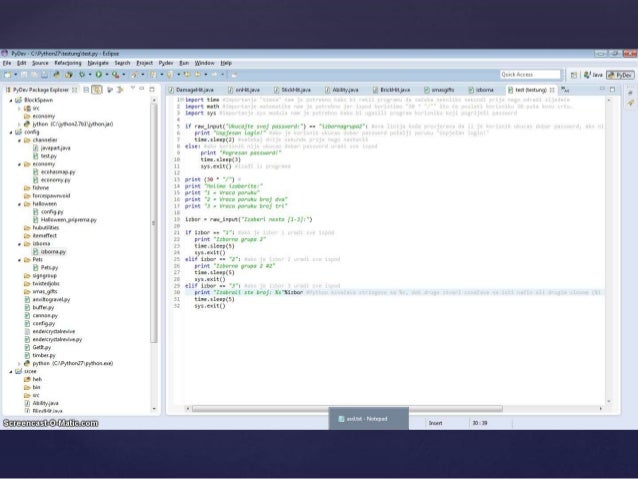Collapse the halloween folder

click(x=19, y=204)
